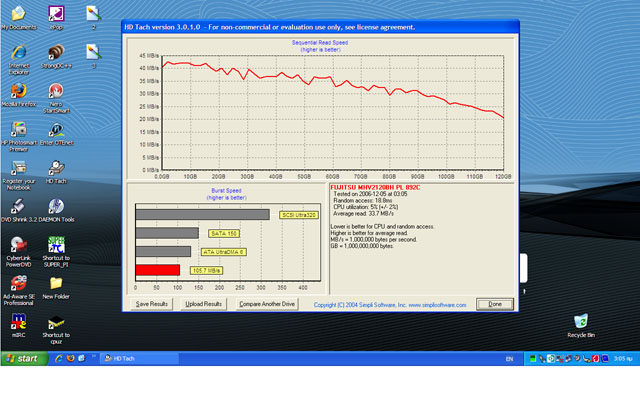This screenshot has width=640, height=400.
Task: Click the EN language indicator
Action: tap(509, 359)
